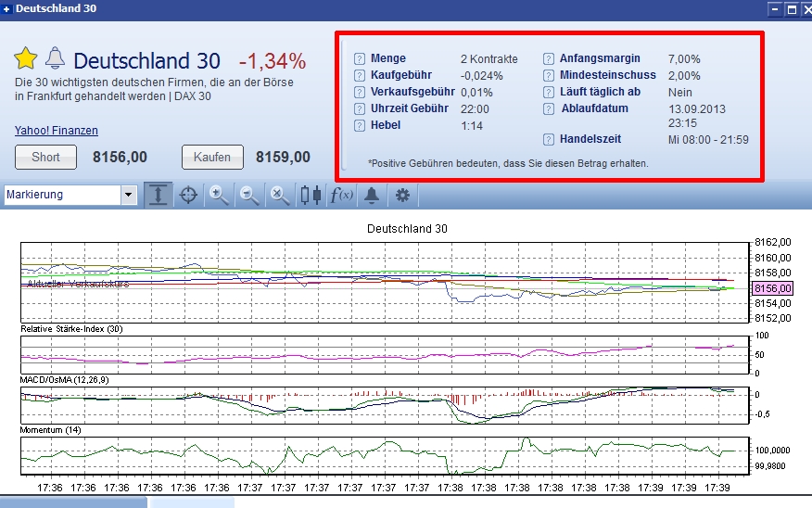Click the -1,34% change value
The width and height of the screenshot is (812, 508).
(x=273, y=61)
